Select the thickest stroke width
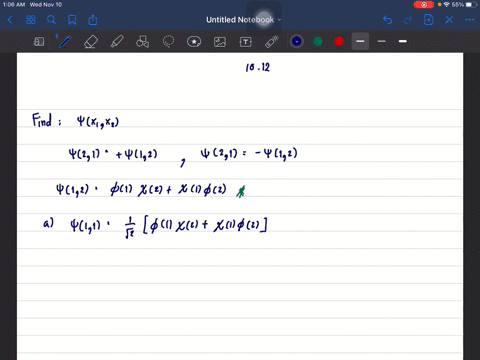The image size is (480, 360). tap(403, 41)
